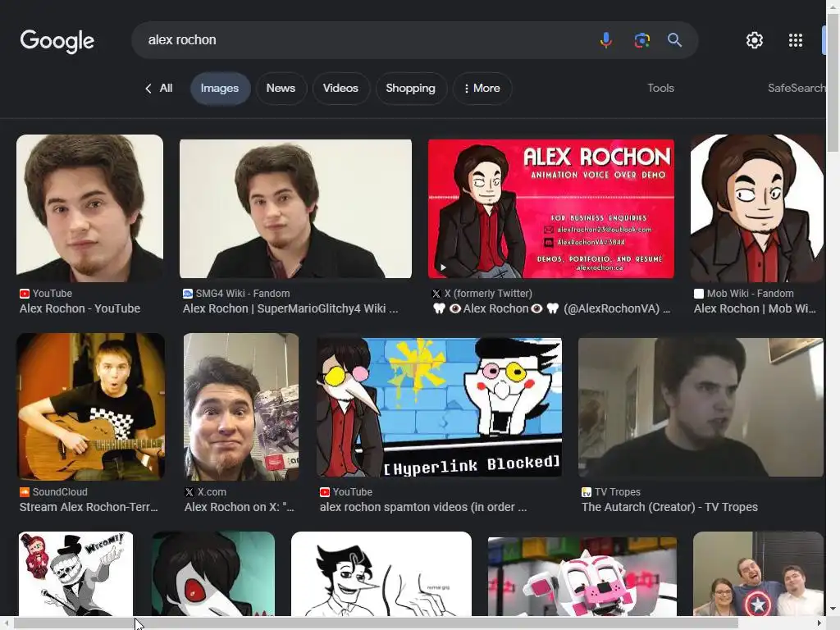This screenshot has width=840, height=630.
Task: Open quick settings gear icon
Action: pos(755,40)
